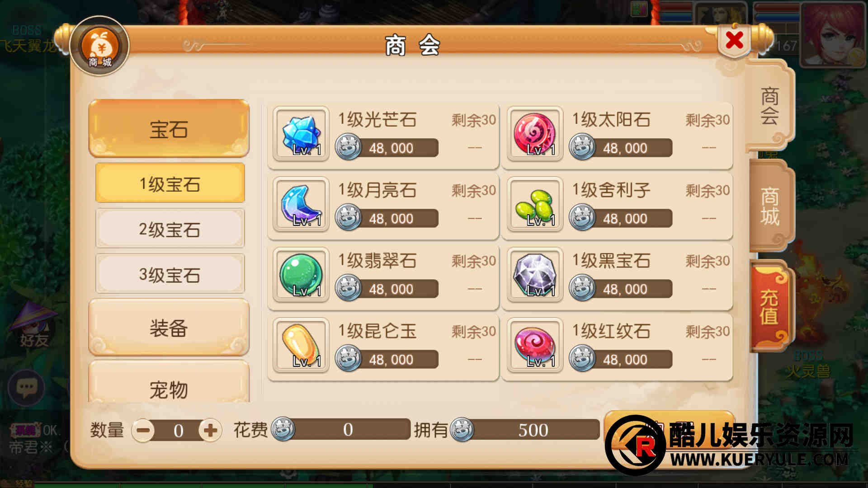Expand the 宝石 category
Image resolution: width=868 pixels, height=488 pixels.
169,129
